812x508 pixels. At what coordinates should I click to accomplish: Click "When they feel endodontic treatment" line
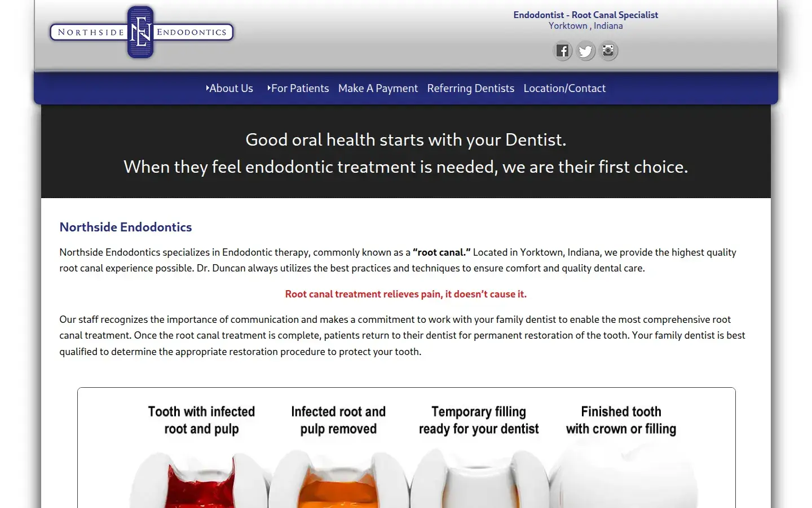point(405,167)
